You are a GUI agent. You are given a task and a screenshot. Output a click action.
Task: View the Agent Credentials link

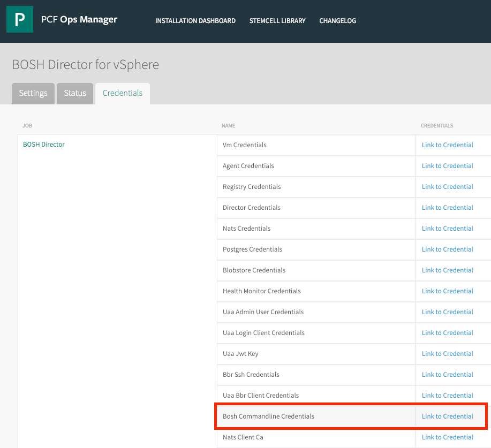[x=447, y=165]
